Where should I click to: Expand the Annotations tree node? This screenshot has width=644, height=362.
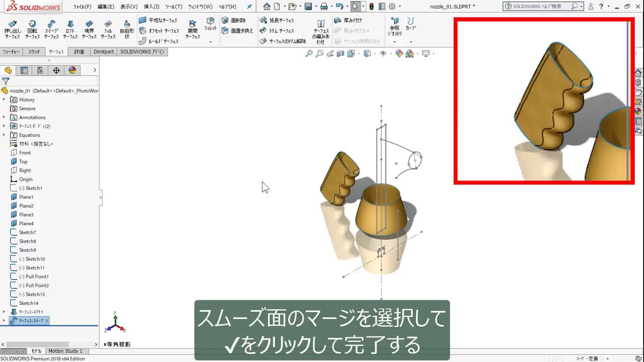coord(4,117)
